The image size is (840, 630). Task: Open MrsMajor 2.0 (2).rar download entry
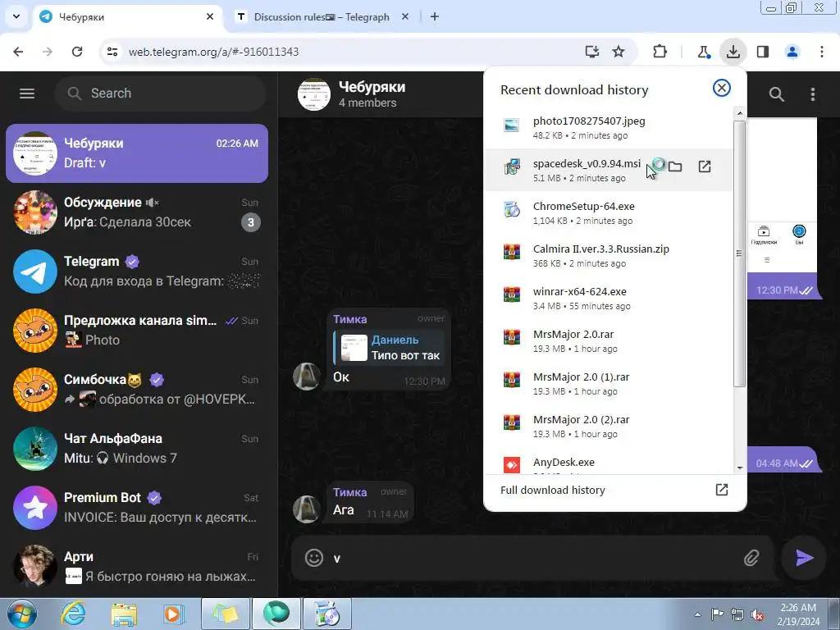tap(608, 427)
